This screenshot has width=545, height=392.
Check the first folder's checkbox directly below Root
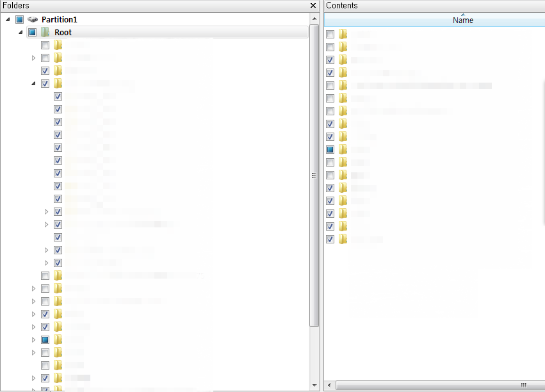point(45,45)
